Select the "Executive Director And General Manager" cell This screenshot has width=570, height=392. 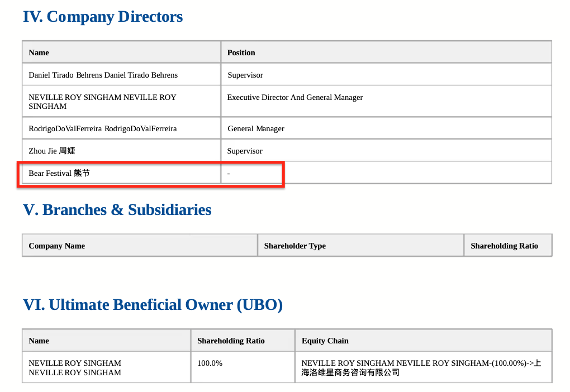[x=295, y=97]
